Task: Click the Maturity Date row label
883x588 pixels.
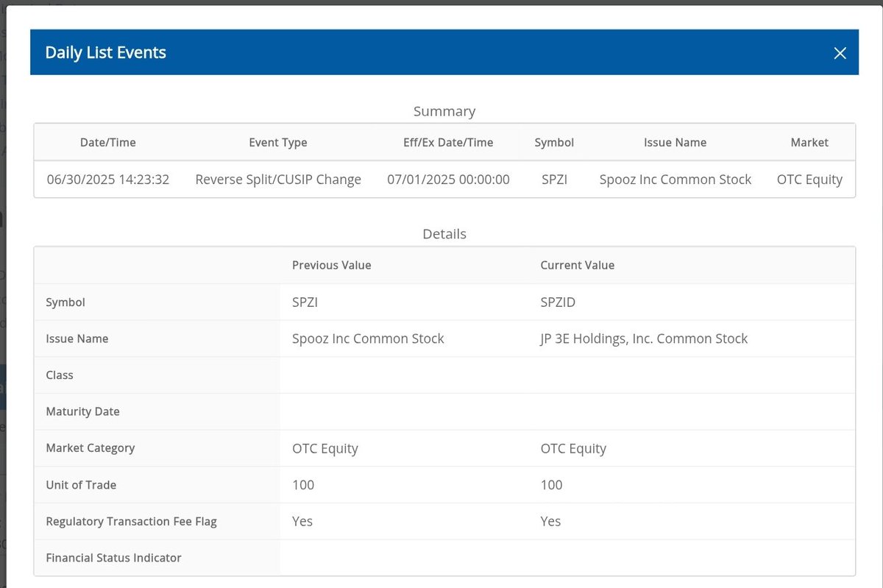Action: point(82,411)
